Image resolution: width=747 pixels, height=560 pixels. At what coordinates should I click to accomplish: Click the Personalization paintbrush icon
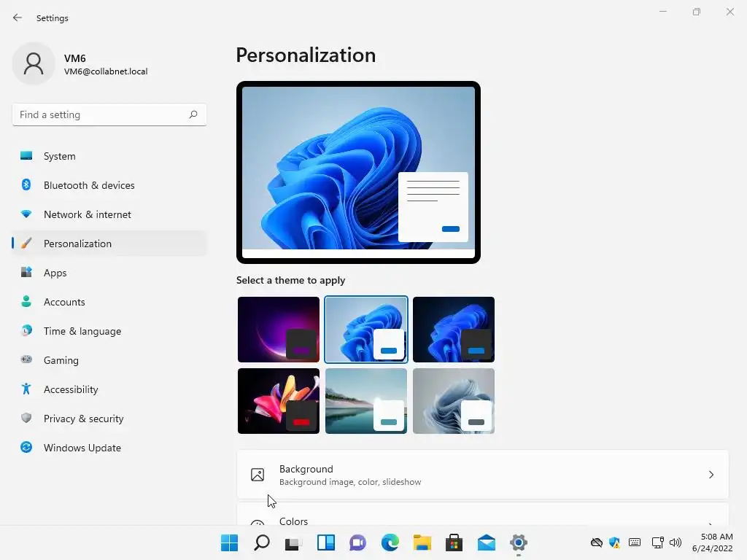pyautogui.click(x=26, y=244)
